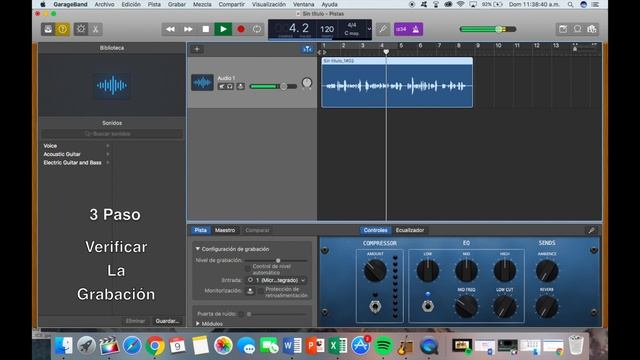
Task: Toggle the Cycle loop button
Action: pyautogui.click(x=257, y=29)
